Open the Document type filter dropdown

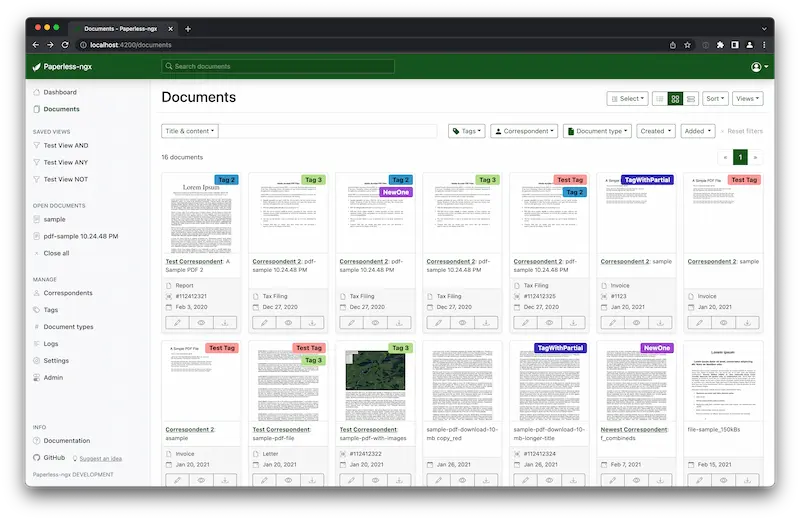pyautogui.click(x=597, y=131)
